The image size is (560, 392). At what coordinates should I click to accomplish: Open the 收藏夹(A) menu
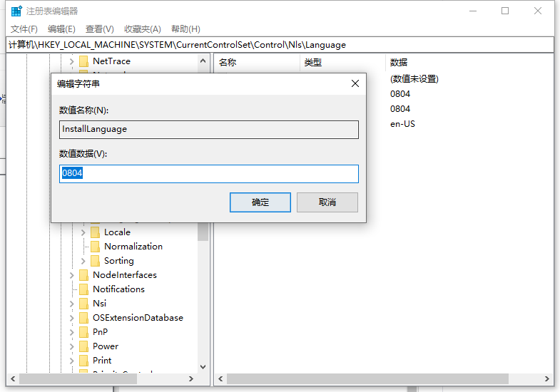pos(143,29)
